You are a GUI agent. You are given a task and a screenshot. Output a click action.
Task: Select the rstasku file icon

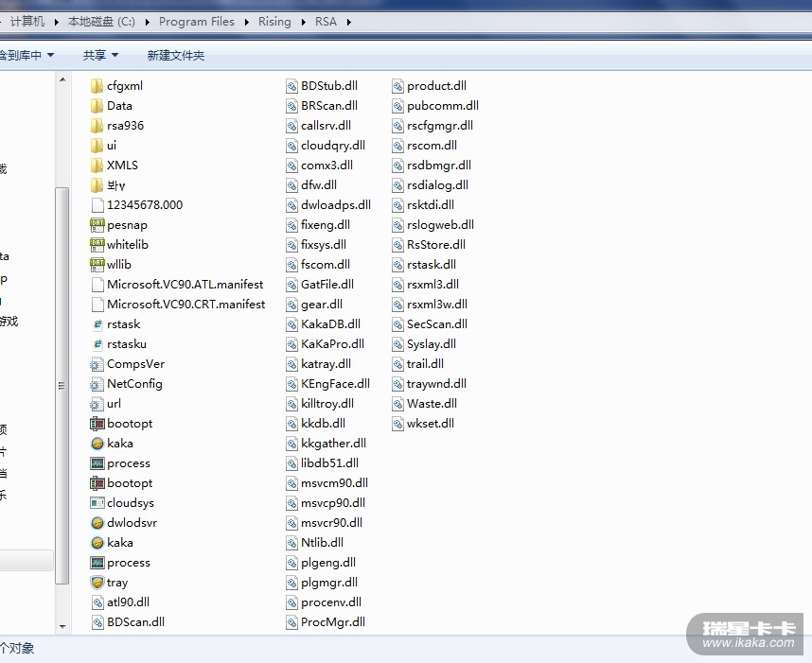click(x=97, y=344)
